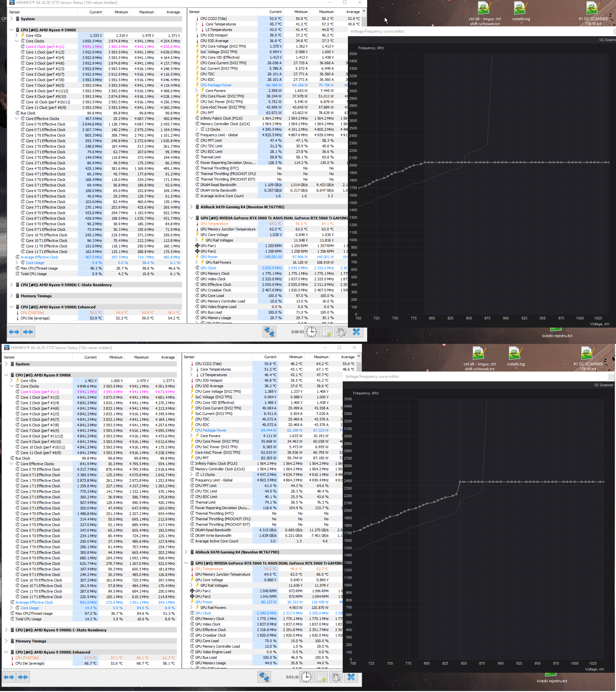Click the clock icon beside 0:00:53
The image size is (616, 692).
[x=311, y=332]
